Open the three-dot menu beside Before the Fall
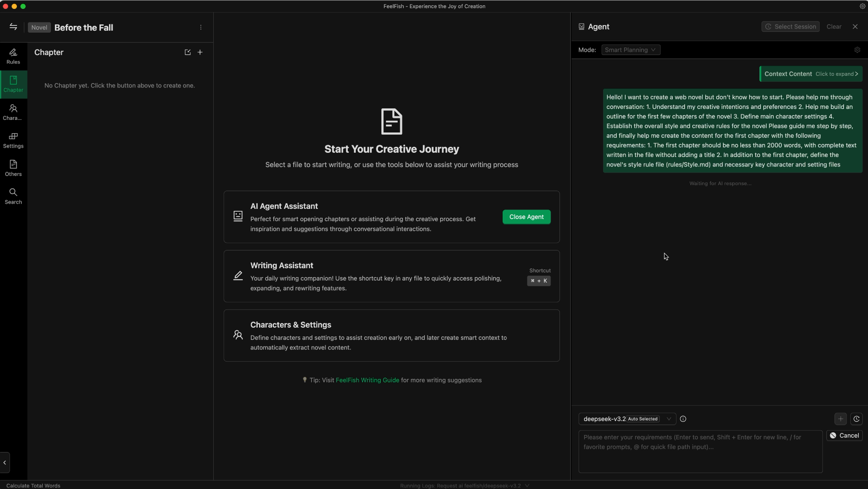Viewport: 868px width, 489px height. 201,27
